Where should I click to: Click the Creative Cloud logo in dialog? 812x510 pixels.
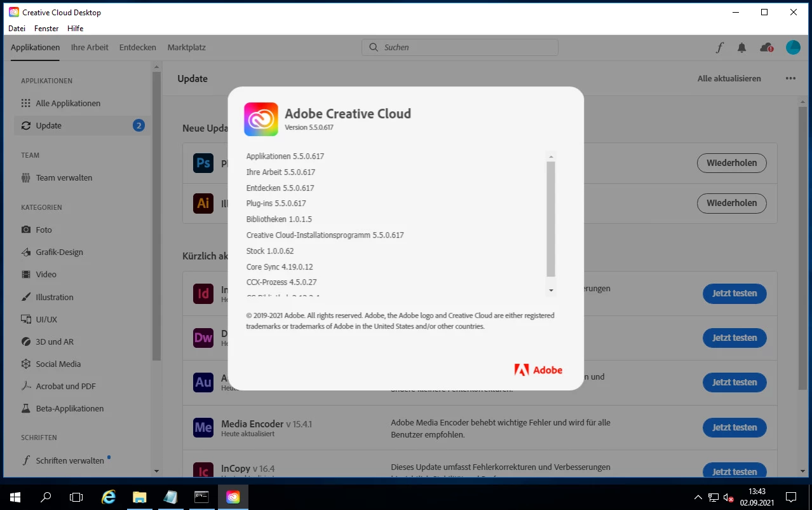coord(261,119)
